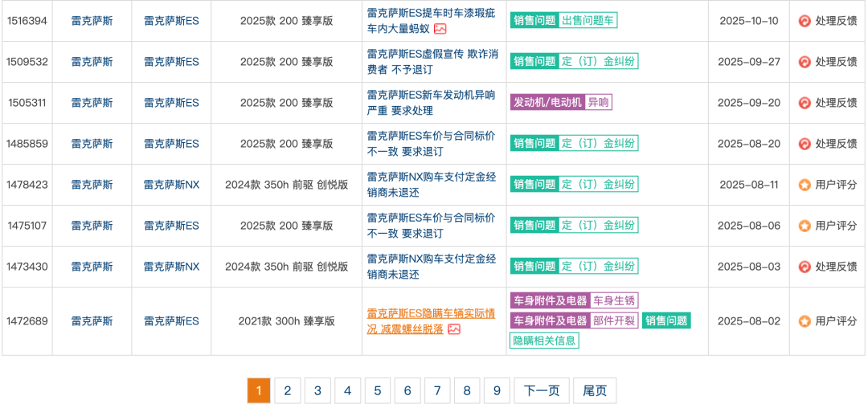Go to page 3

coord(317,391)
